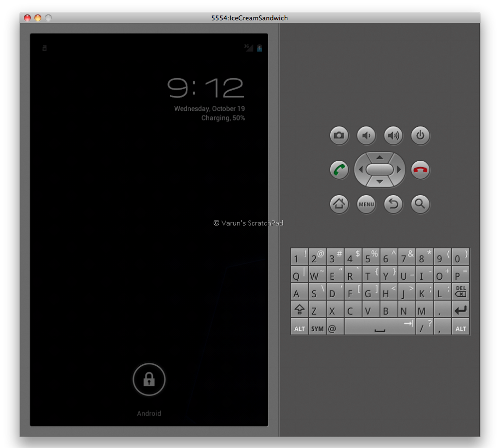The height and width of the screenshot is (448, 500).
Task: Click the 2 number key
Action: pyautogui.click(x=317, y=257)
